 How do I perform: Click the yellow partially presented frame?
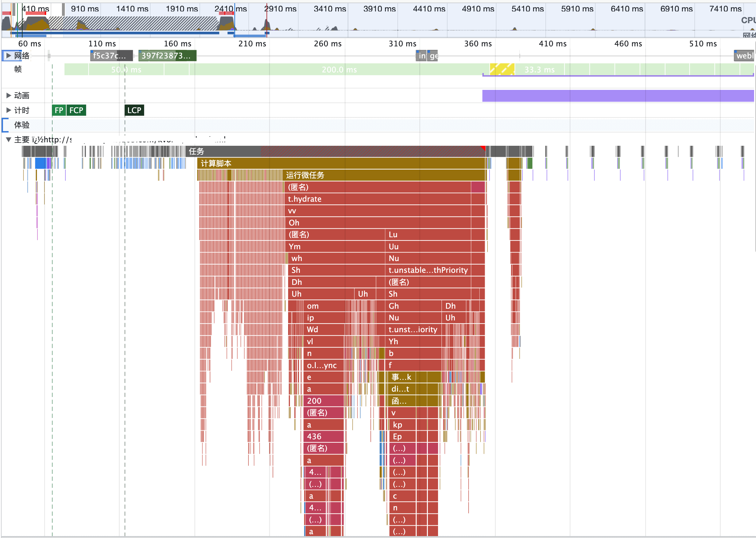(502, 69)
